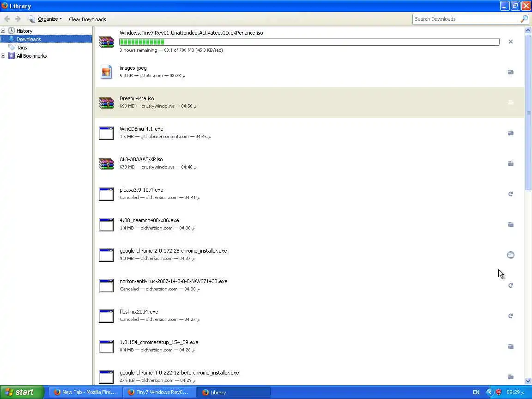
Task: Click the images.jpeg file thumbnail icon
Action: (x=106, y=72)
